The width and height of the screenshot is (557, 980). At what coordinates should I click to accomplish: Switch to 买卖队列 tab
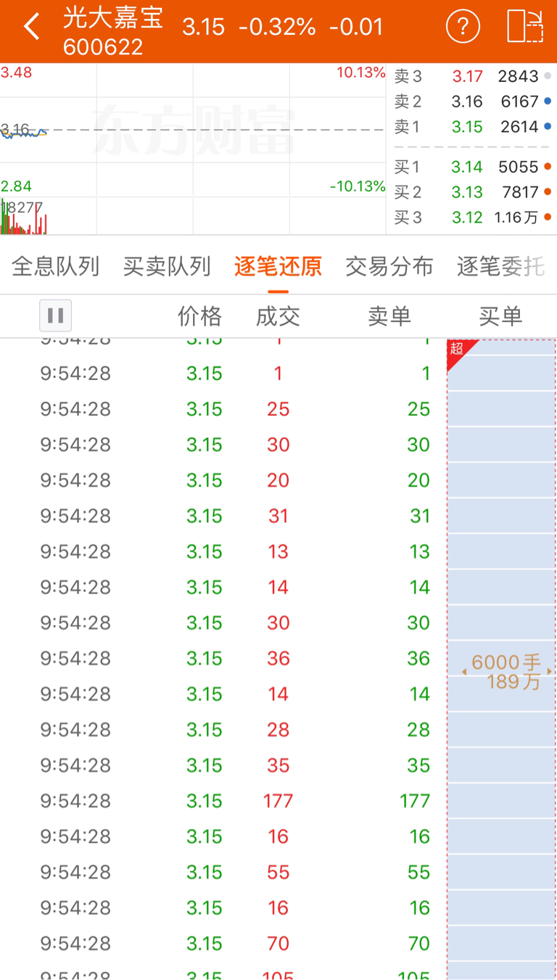point(167,267)
